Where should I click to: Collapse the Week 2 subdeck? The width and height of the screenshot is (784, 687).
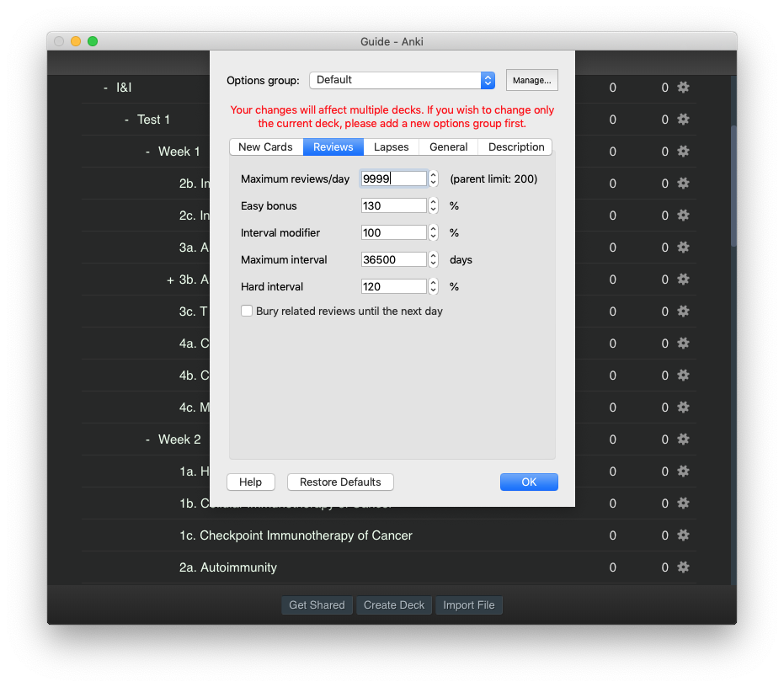(147, 440)
